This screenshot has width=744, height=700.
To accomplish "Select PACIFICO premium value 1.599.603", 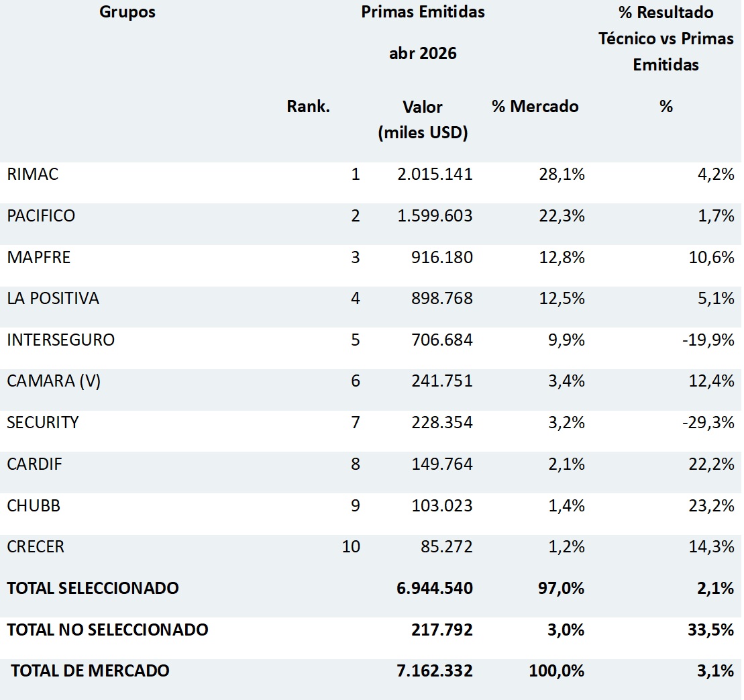I will [x=435, y=216].
